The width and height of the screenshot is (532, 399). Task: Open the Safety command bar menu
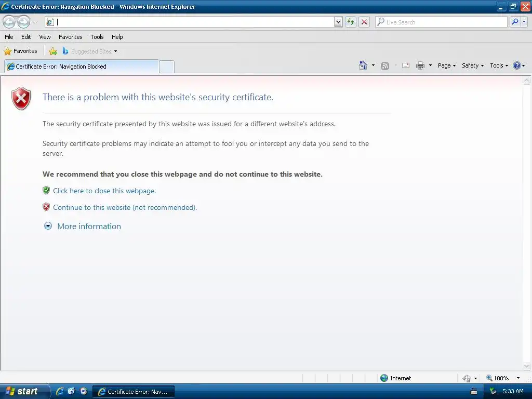[x=473, y=65]
